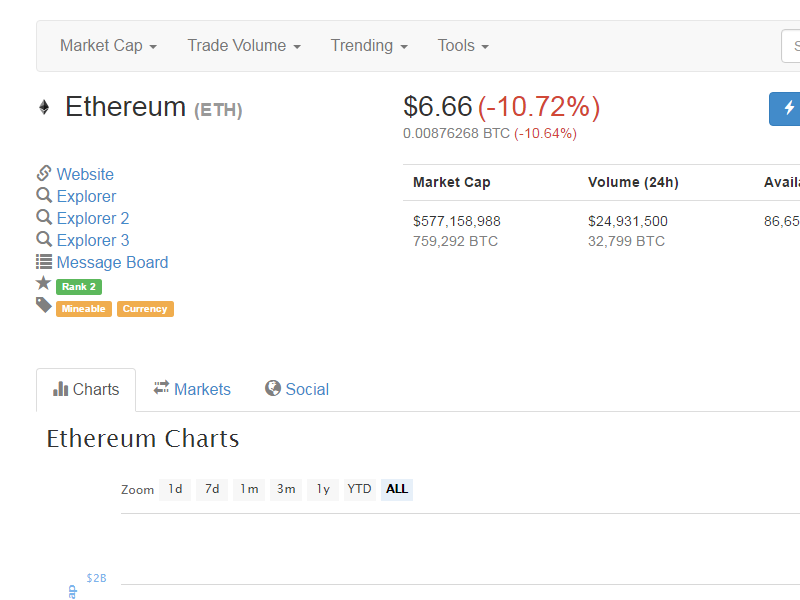Image resolution: width=800 pixels, height=600 pixels.
Task: Click the $6.66 price value
Action: pos(438,107)
